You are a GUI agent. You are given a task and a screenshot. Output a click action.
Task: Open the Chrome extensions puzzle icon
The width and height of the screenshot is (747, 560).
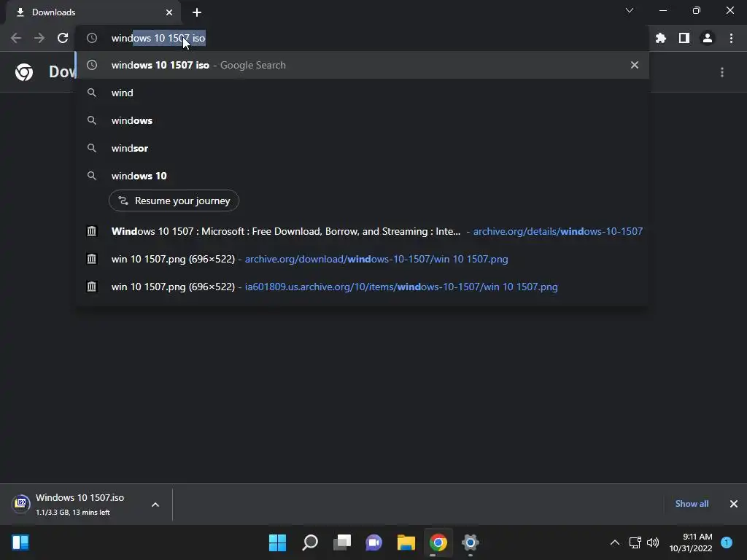[x=661, y=38]
